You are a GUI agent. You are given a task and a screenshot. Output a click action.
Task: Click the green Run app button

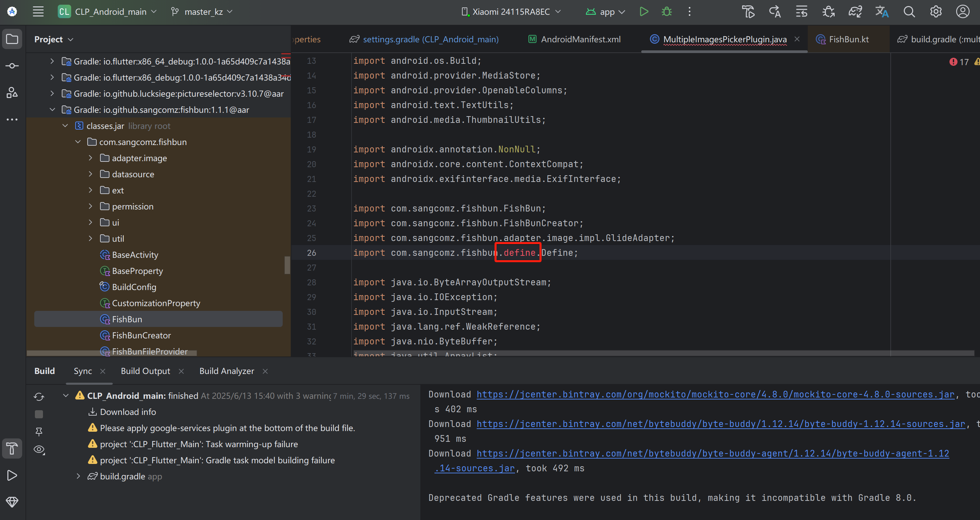pyautogui.click(x=644, y=11)
